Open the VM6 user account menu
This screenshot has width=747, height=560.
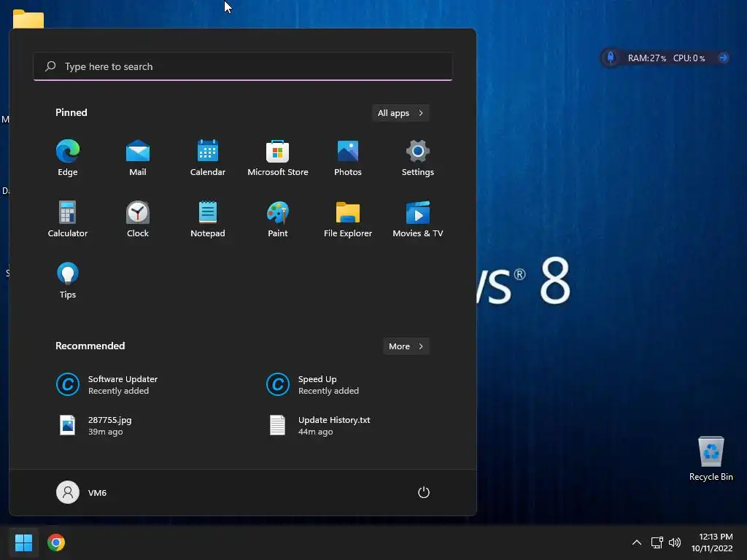point(82,492)
